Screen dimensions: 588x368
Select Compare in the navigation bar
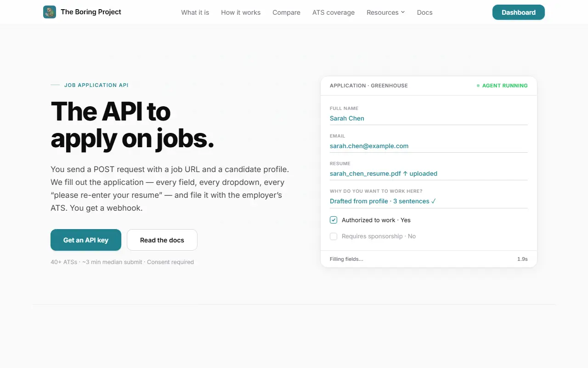click(x=286, y=12)
